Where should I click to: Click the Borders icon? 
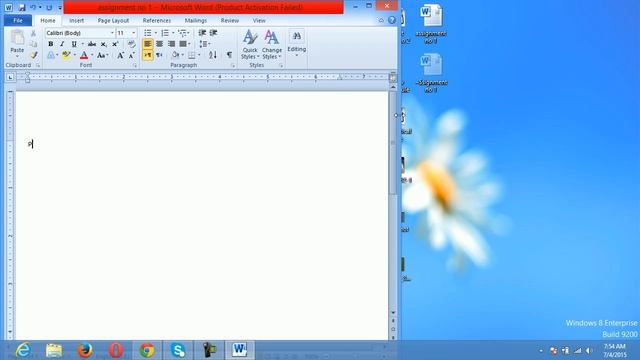point(191,55)
